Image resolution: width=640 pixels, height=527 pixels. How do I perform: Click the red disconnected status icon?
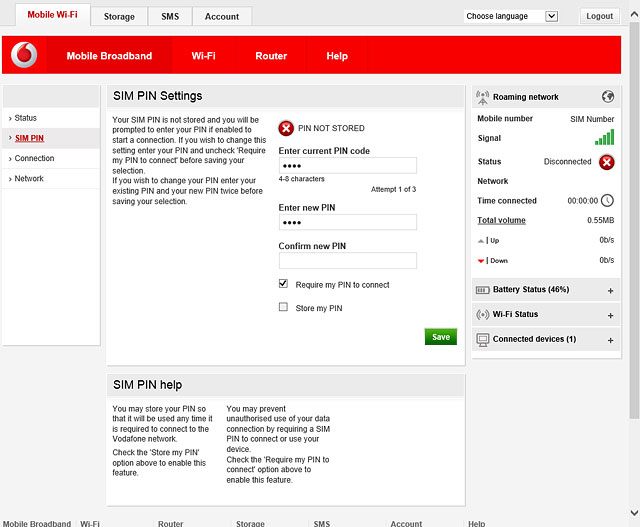point(607,162)
